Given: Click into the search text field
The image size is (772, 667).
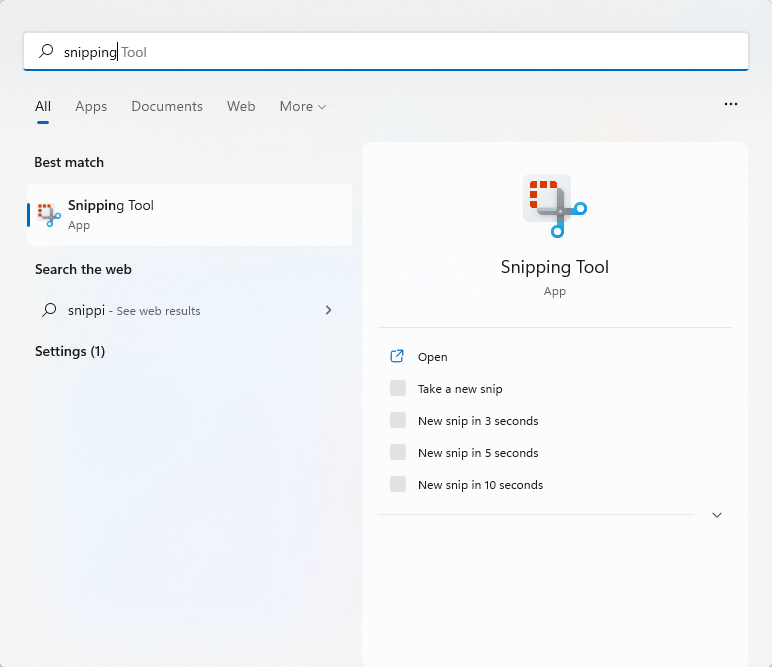Looking at the screenshot, I should [x=386, y=52].
